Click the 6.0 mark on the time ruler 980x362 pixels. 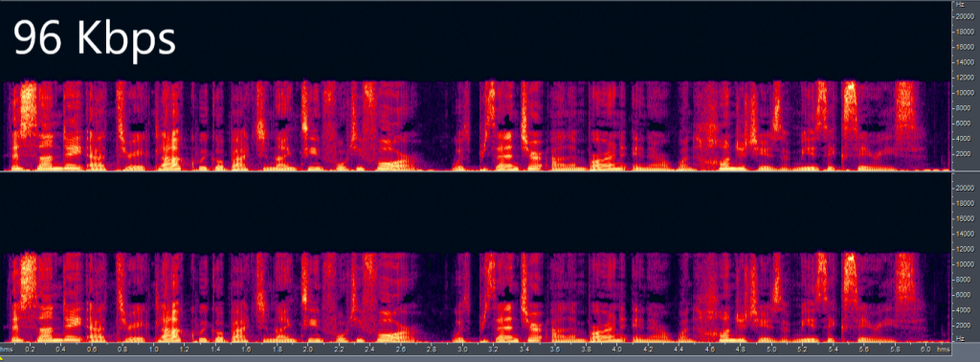925,349
